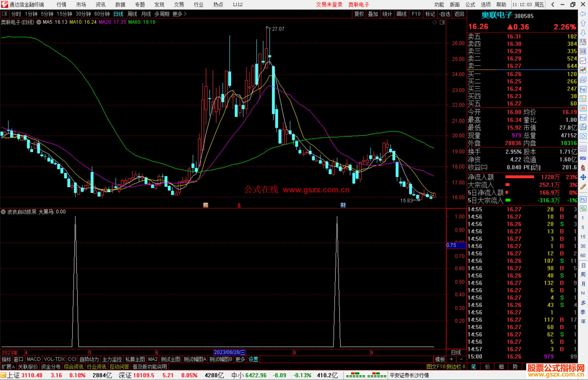Switch to the MACD indicator tab
Viewport: 588px width, 380px height.
pos(34,359)
